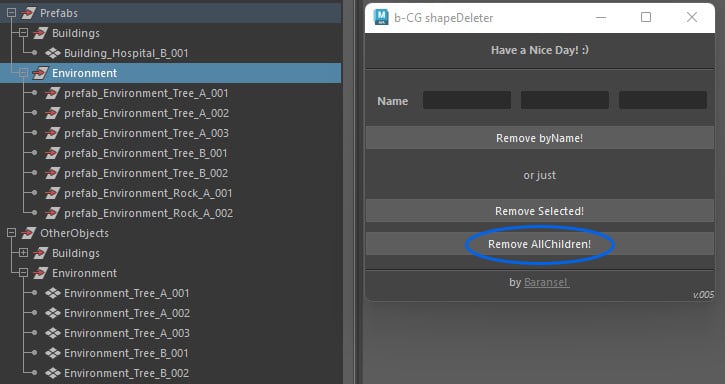
Task: Expand Buildings under OtherObjects
Action: pos(24,253)
